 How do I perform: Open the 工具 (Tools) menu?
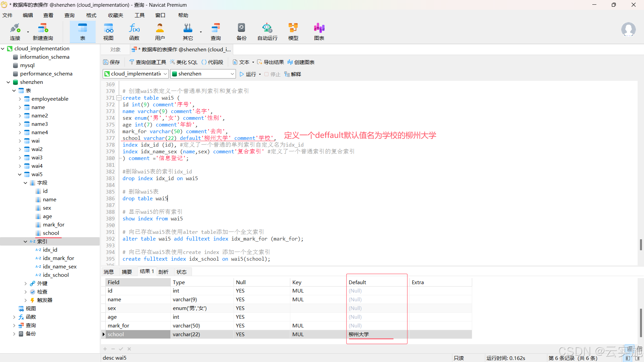(140, 15)
